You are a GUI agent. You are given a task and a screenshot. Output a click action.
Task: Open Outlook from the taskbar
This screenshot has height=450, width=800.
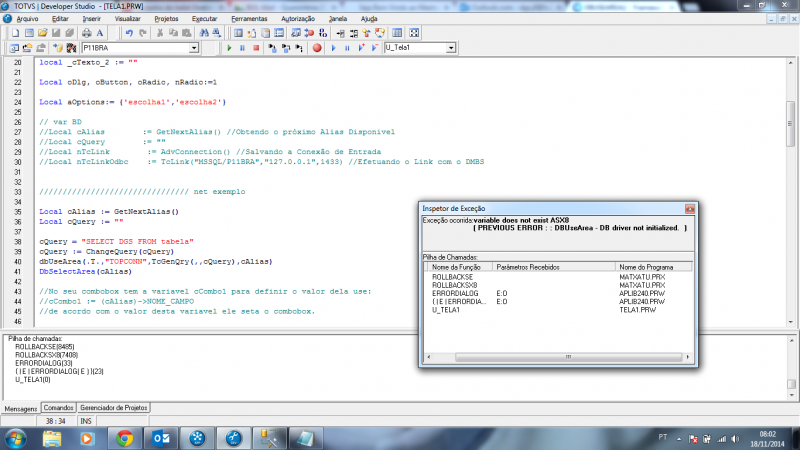pyautogui.click(x=161, y=438)
